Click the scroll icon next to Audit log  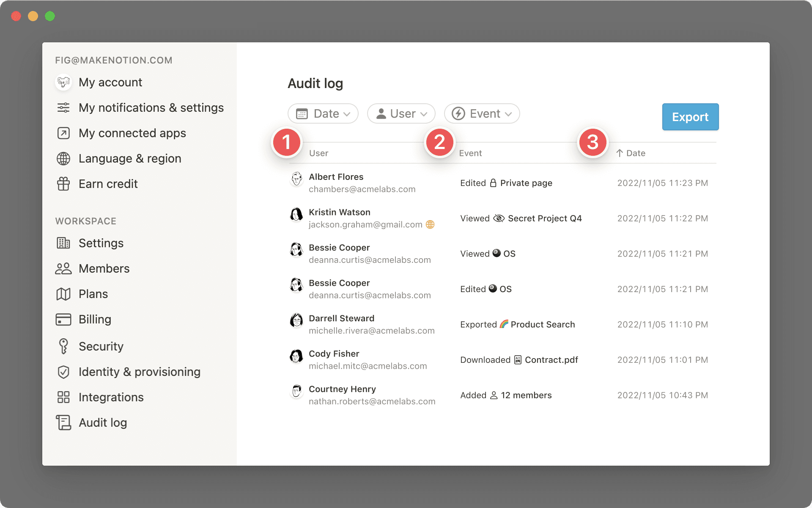click(63, 422)
